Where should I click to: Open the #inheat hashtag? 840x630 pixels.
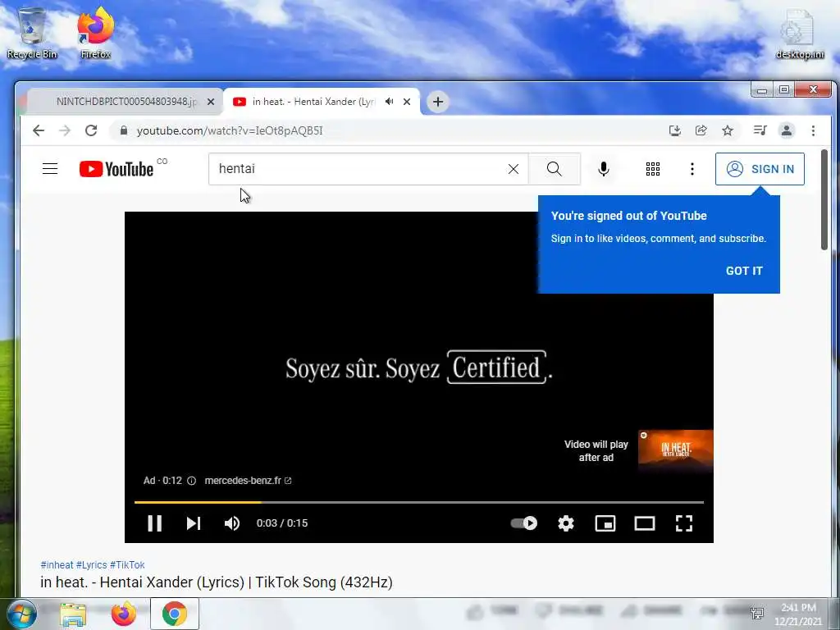[x=57, y=564]
